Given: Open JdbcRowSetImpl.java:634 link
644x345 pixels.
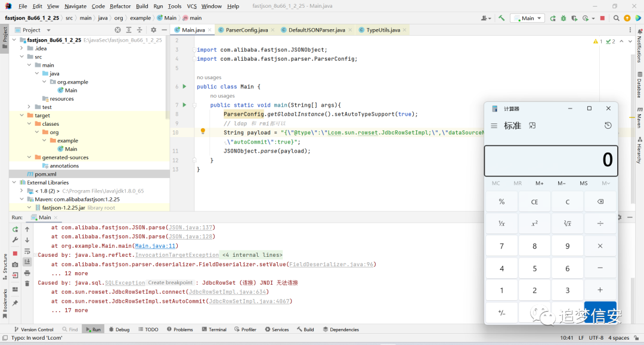Looking at the screenshot, I should pos(227,291).
